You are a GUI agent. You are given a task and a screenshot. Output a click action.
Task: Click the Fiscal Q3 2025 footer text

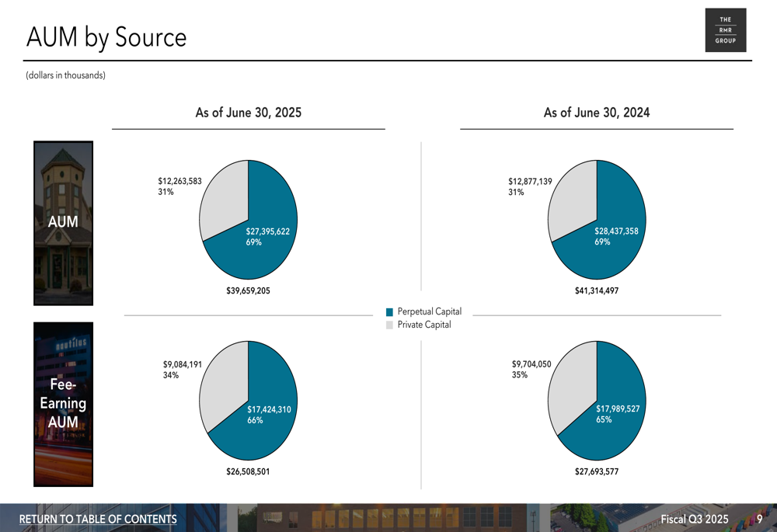pos(694,519)
